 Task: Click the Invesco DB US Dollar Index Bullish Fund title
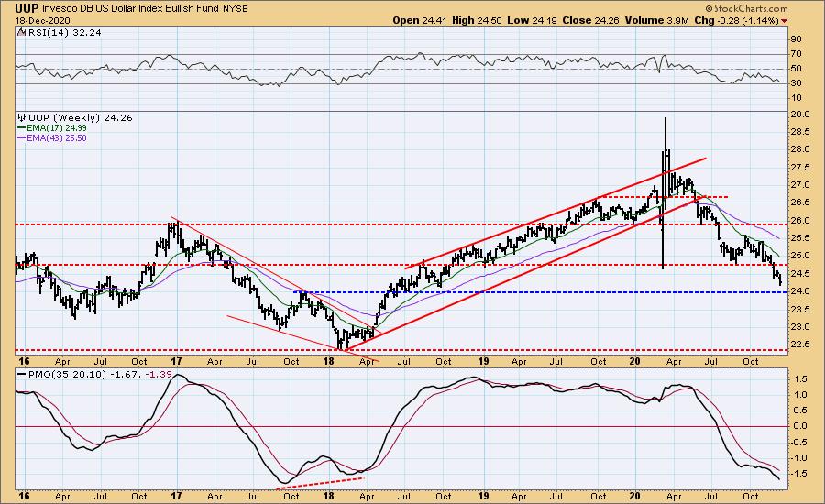(130, 9)
